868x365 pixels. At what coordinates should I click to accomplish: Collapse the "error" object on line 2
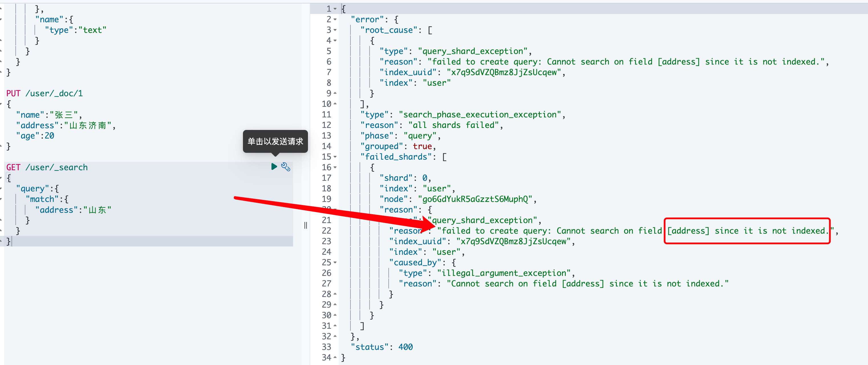pyautogui.click(x=335, y=20)
